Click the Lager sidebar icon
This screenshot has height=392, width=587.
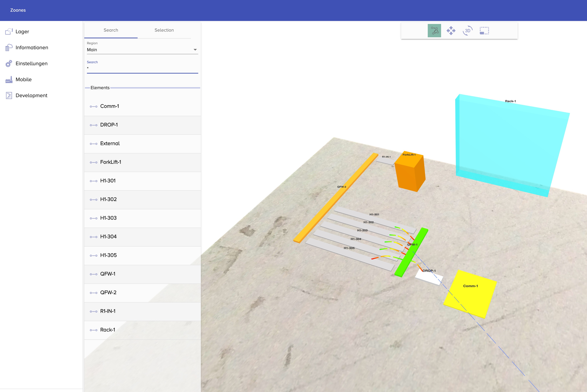click(x=9, y=31)
